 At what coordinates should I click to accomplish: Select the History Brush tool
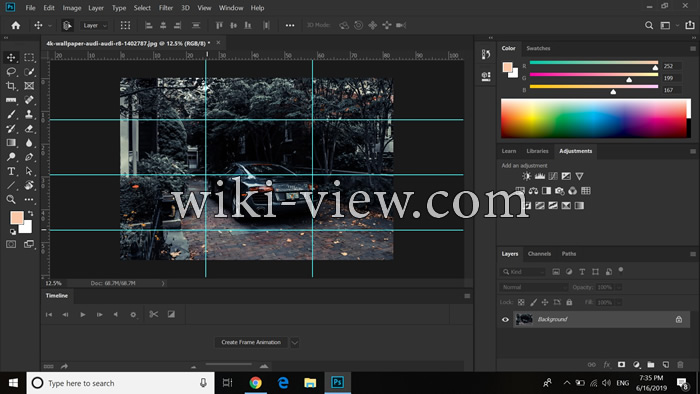point(11,129)
